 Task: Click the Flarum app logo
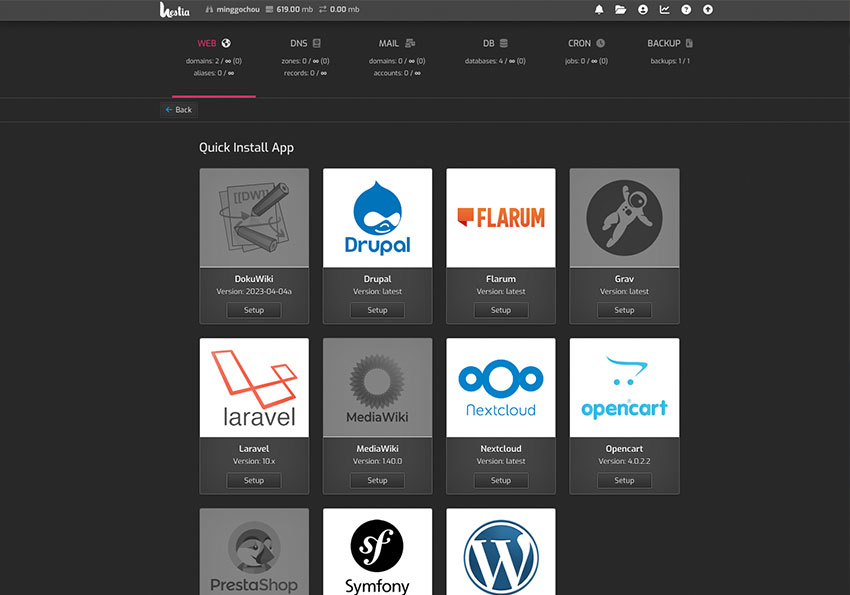501,218
